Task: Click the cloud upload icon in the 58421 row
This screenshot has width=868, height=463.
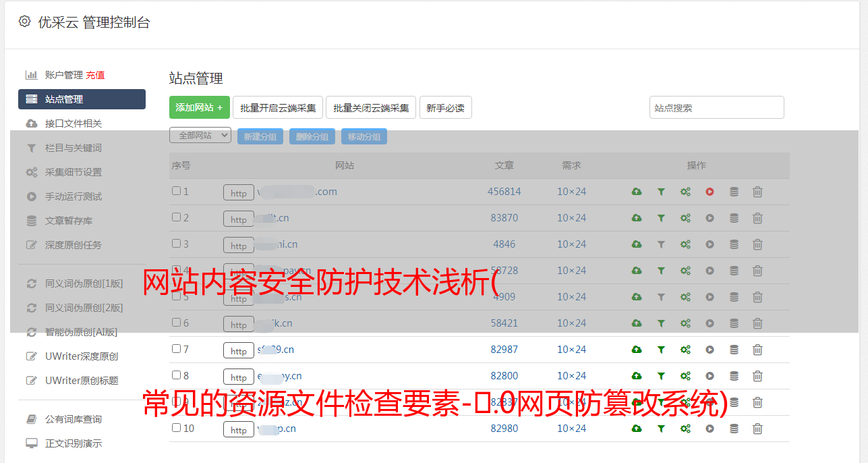Action: coord(637,323)
